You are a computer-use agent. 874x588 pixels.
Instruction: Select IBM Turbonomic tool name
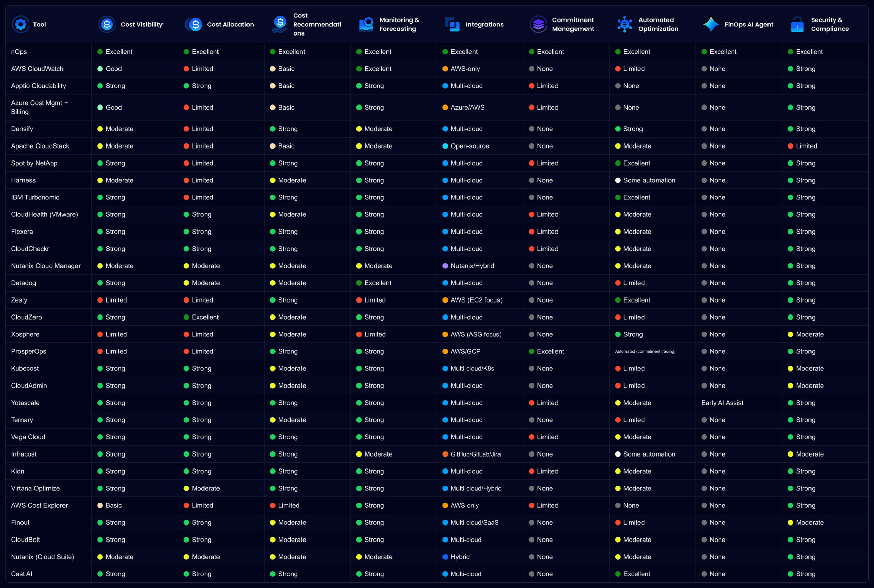[35, 198]
